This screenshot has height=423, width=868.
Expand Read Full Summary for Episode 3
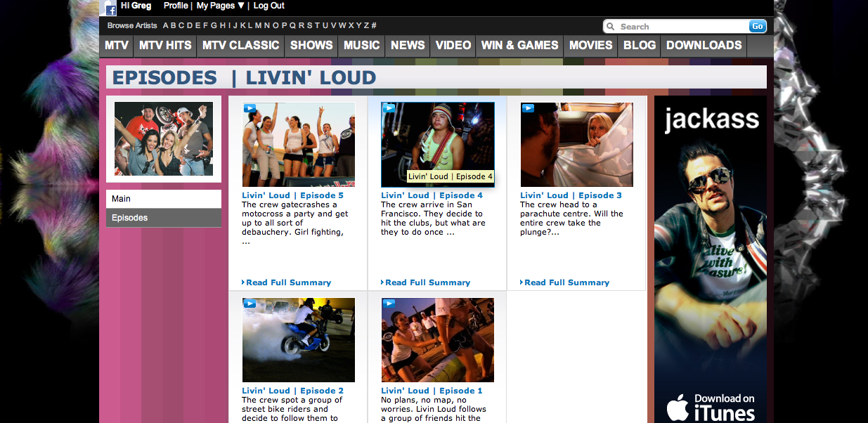(x=566, y=282)
